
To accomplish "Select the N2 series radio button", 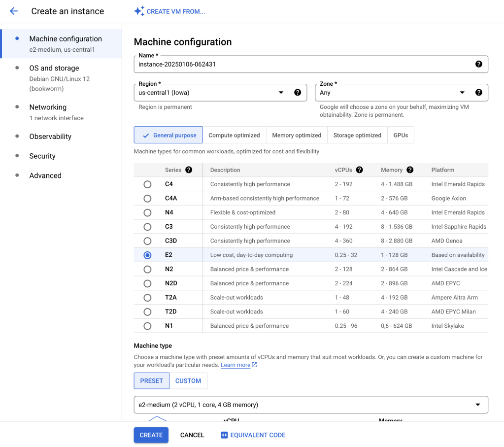I will tap(147, 270).
